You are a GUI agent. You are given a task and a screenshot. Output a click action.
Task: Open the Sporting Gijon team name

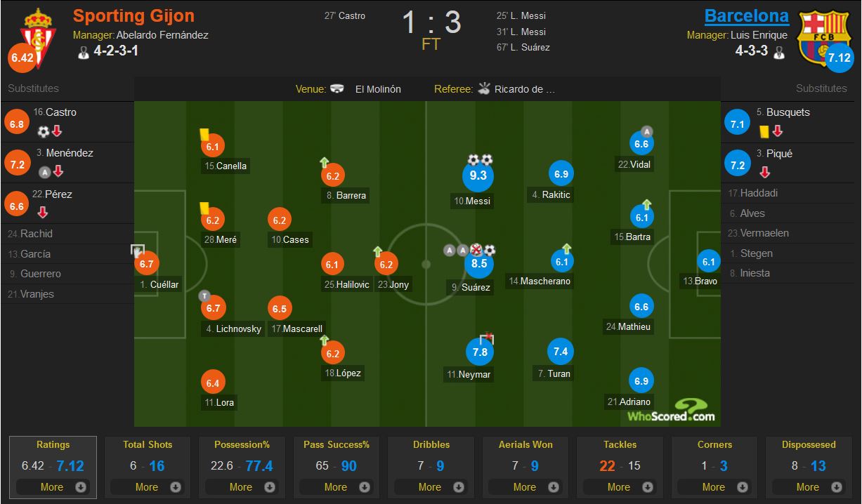[x=133, y=15]
